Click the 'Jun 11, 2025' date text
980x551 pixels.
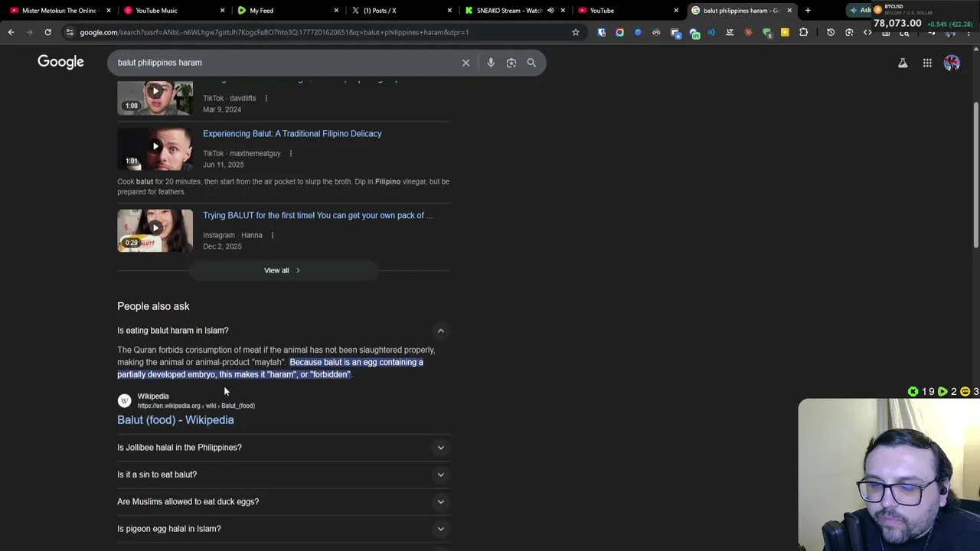[x=224, y=165]
